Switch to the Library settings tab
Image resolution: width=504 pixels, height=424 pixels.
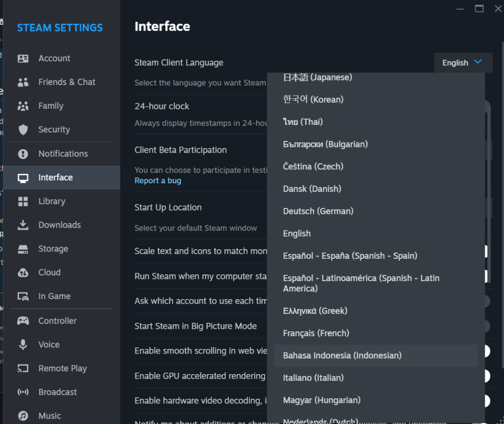pyautogui.click(x=52, y=201)
